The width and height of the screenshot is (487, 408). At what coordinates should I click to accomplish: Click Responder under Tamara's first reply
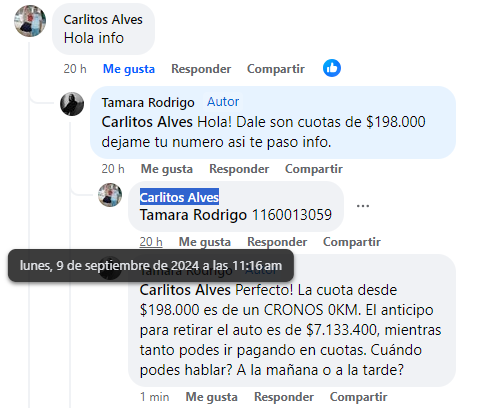click(x=239, y=169)
